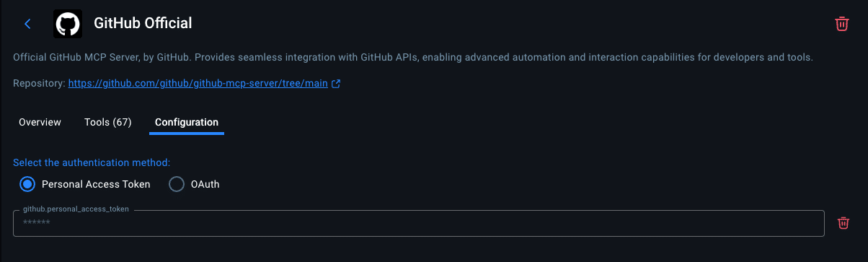Open the github-mcp-server repository link
Viewport: 868px width, 262px height.
pyautogui.click(x=198, y=84)
